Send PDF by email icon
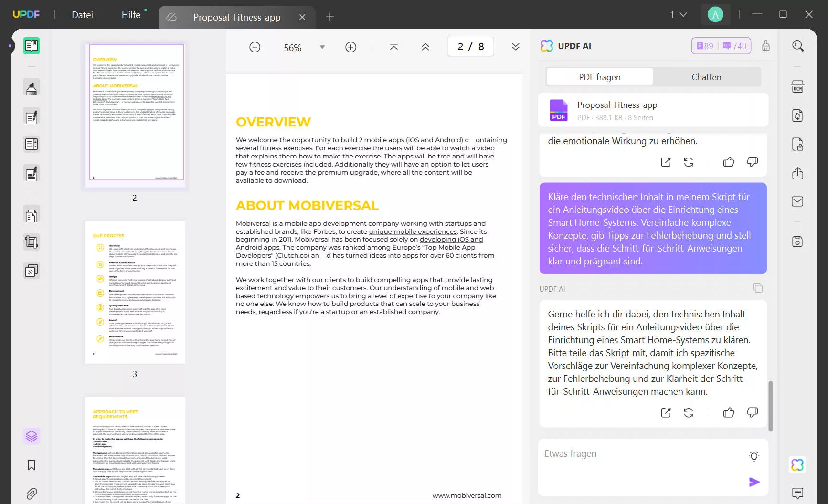This screenshot has width=828, height=504. point(797,201)
